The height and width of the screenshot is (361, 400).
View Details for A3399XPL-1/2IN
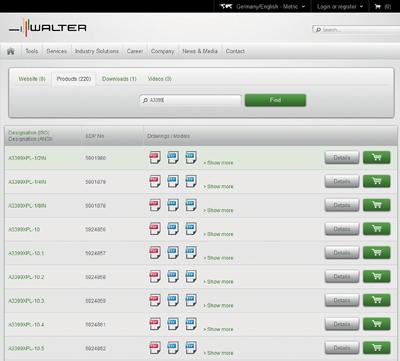click(x=342, y=157)
